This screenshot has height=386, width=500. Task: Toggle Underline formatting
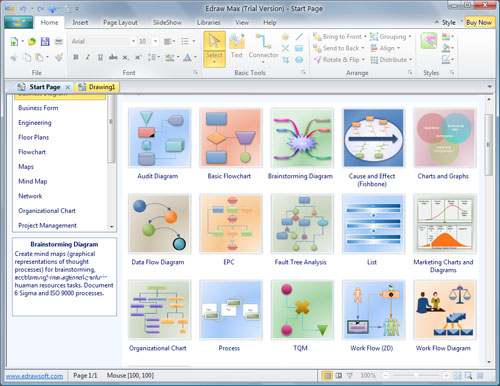point(100,57)
